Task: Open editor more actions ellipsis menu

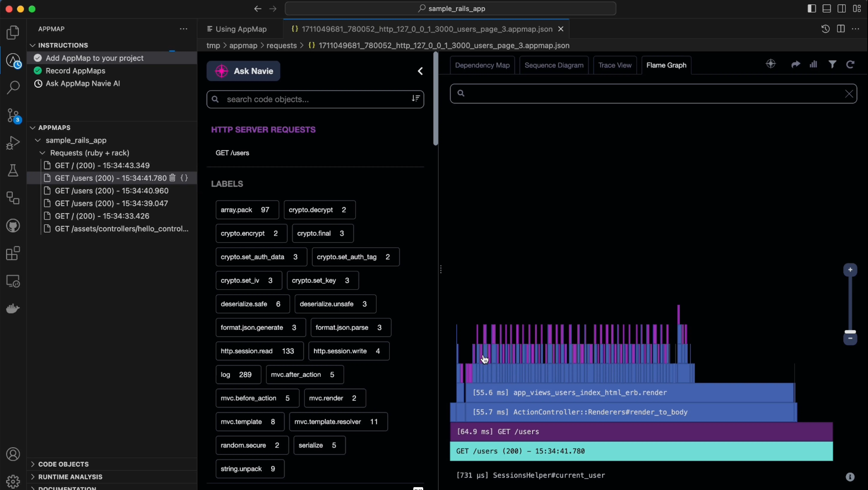Action: (856, 29)
